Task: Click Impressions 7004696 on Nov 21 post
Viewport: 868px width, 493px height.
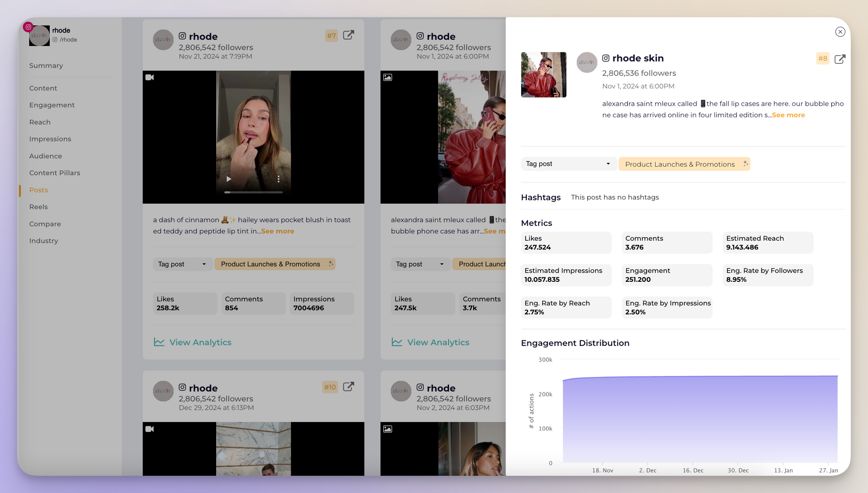Action: click(x=322, y=304)
